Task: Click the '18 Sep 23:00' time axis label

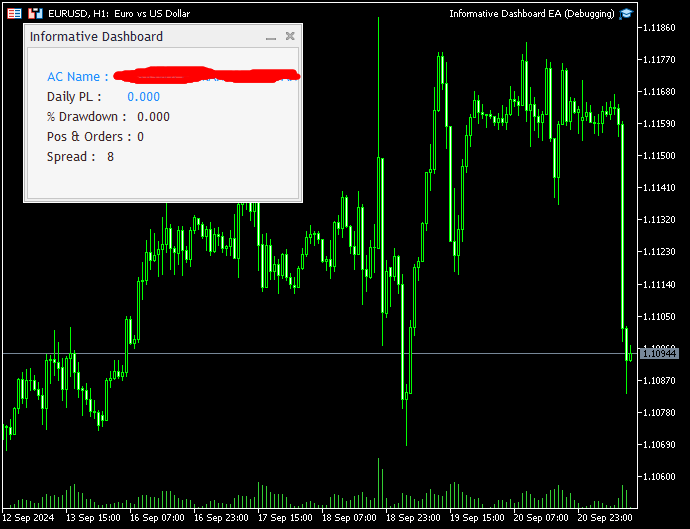Action: tap(413, 518)
